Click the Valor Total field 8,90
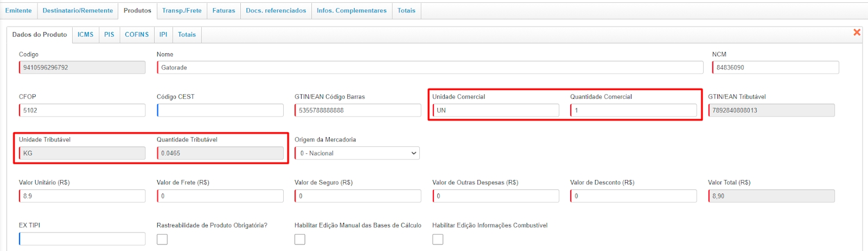 [x=771, y=196]
